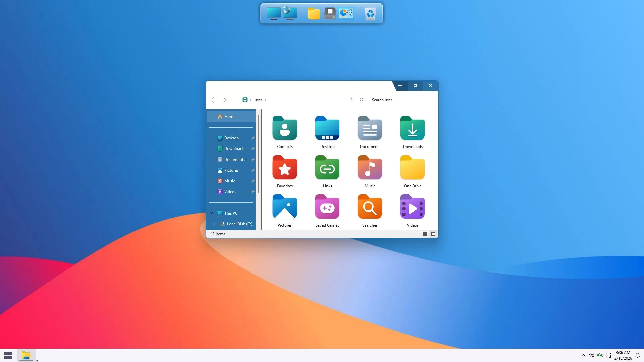
Task: Switch to details list view
Action: pos(425,234)
